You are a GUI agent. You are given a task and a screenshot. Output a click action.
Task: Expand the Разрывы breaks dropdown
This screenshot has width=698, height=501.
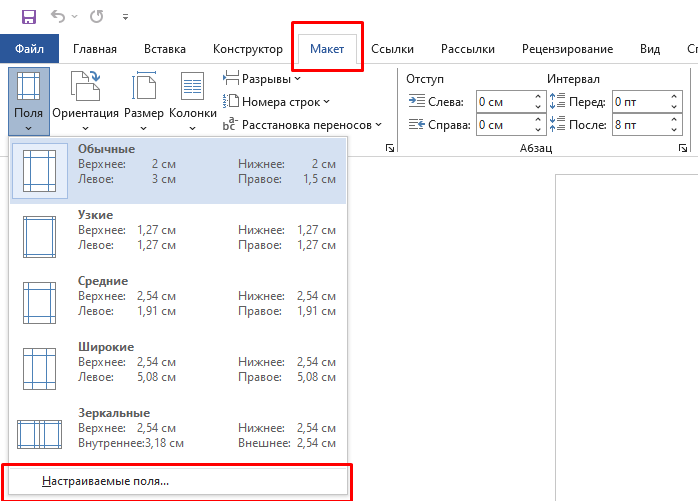[262, 78]
